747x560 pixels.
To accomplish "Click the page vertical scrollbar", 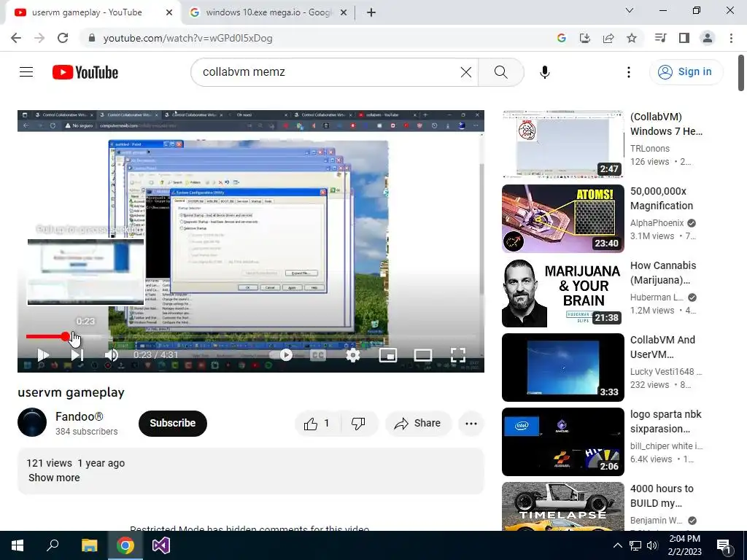I will 741,73.
